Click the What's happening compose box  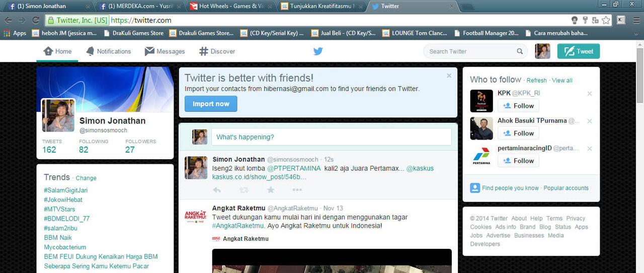pos(331,137)
